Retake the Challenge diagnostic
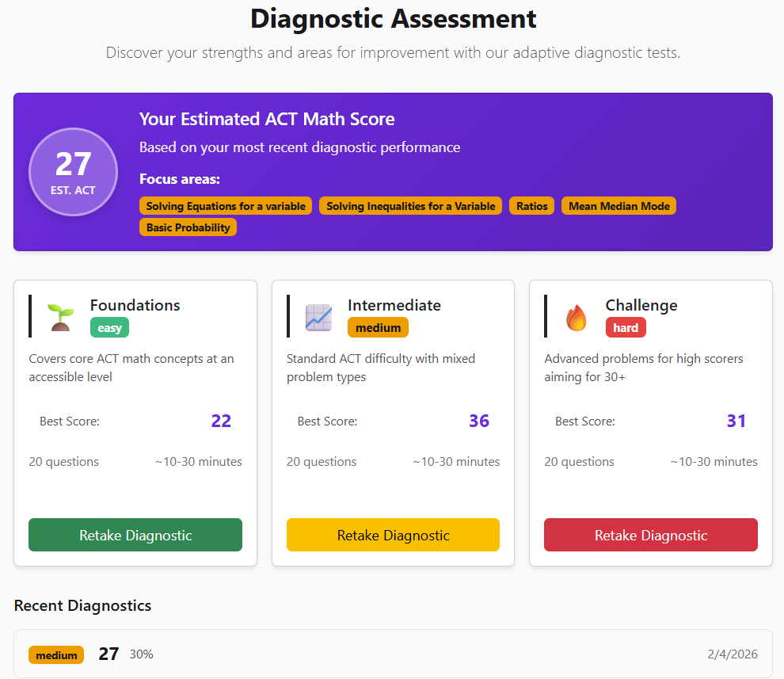784x679 pixels. click(650, 535)
